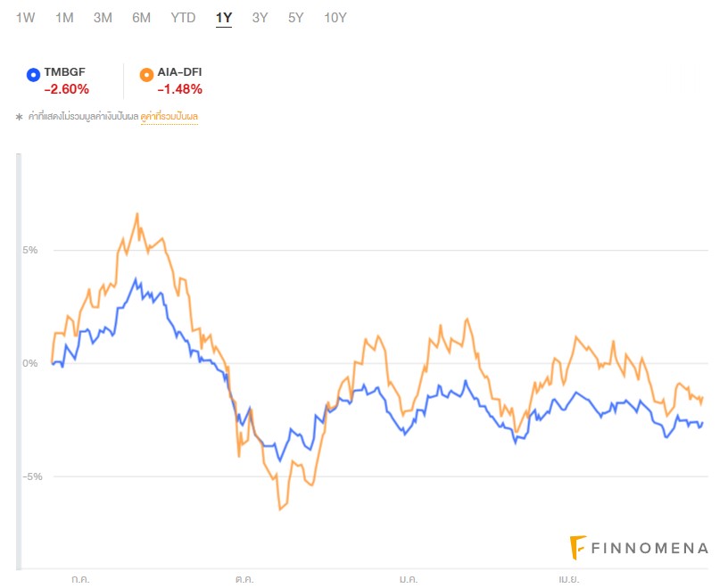Viewport: 728px width, 588px height.
Task: Toggle the orange AIA-DFI legend circle
Action: click(146, 75)
